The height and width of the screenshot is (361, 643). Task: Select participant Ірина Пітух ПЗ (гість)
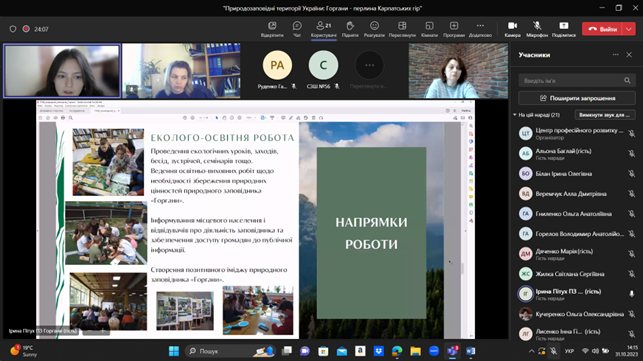tap(577, 294)
